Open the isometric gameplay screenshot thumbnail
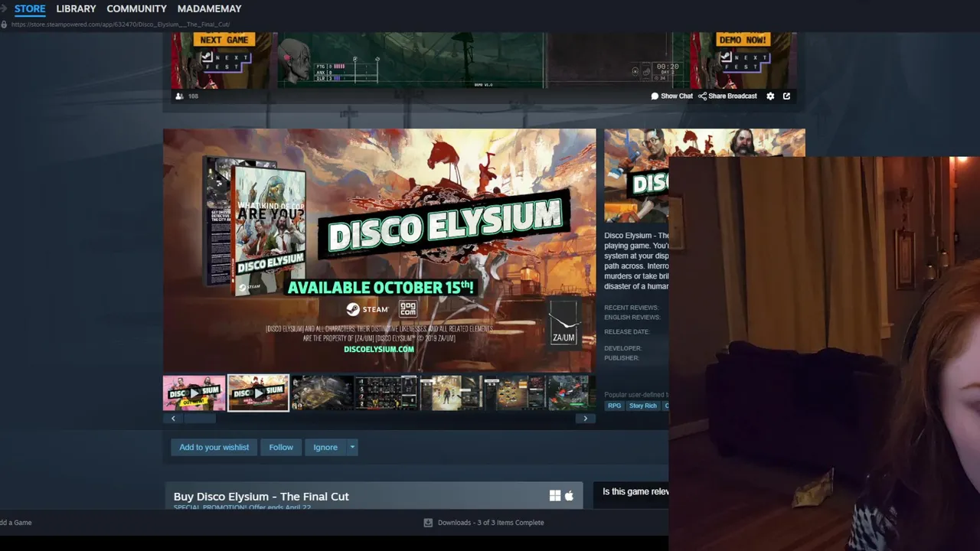The image size is (980, 551). point(322,393)
